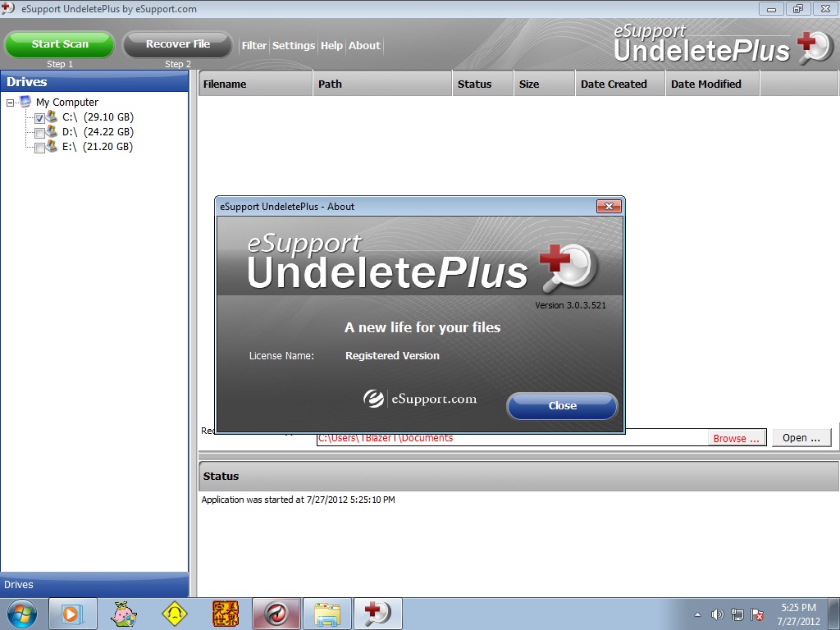Click the speaker volume tray icon
840x630 pixels.
point(717,614)
